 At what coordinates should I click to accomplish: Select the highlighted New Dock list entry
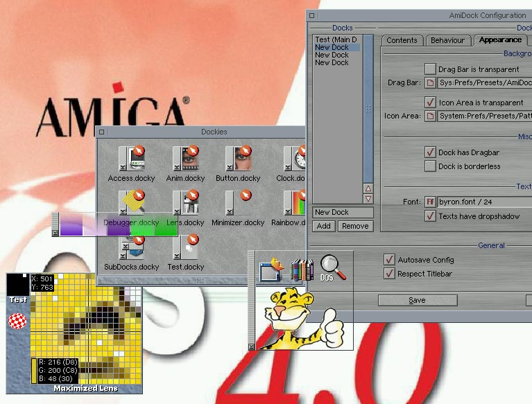click(336, 47)
